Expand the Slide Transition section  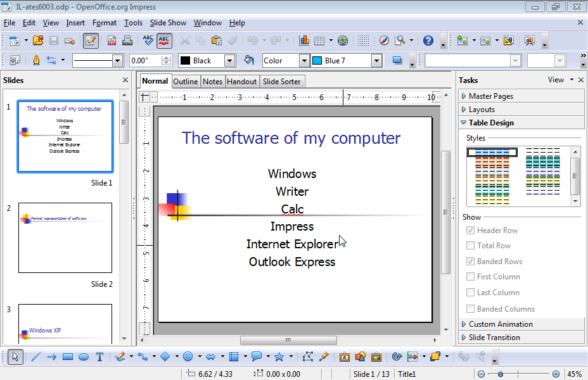tap(521, 338)
